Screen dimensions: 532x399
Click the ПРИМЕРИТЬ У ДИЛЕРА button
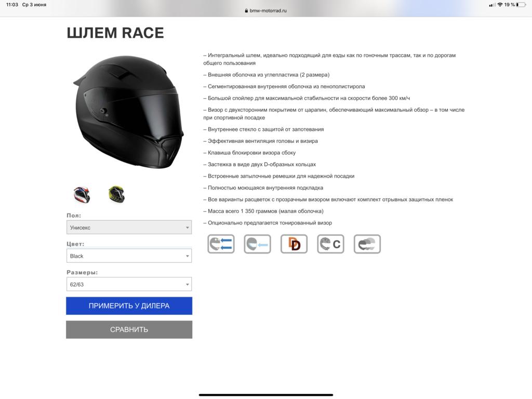129,305
